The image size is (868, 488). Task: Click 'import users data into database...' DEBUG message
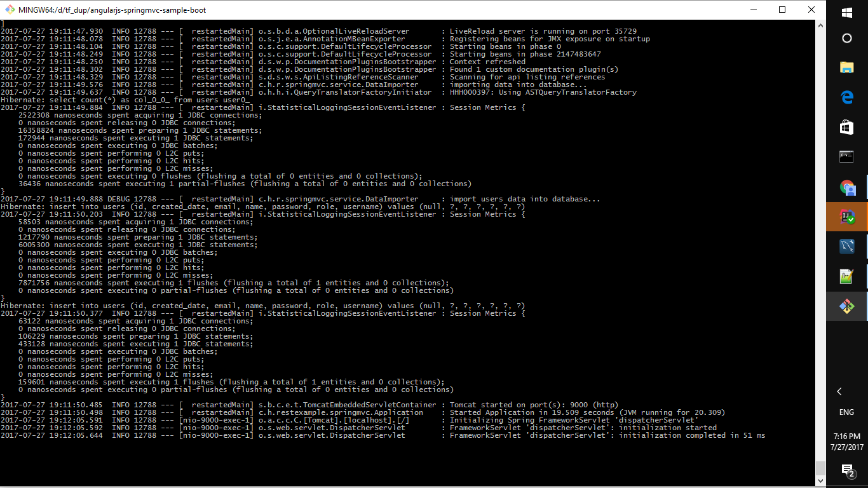(525, 199)
